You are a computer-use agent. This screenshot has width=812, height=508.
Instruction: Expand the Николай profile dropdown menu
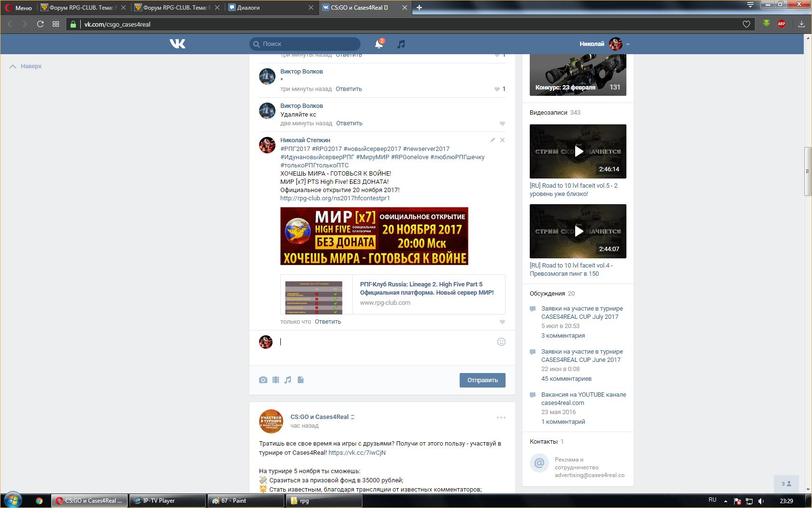(x=628, y=44)
